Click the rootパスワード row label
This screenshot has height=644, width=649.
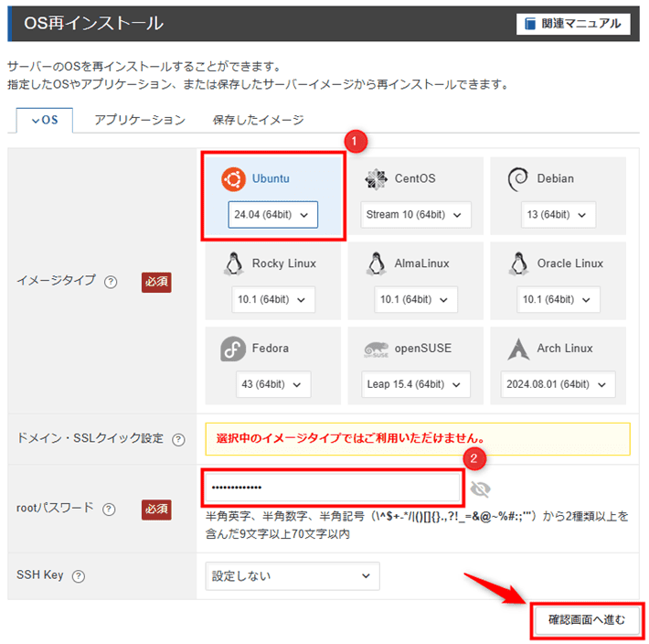click(55, 508)
